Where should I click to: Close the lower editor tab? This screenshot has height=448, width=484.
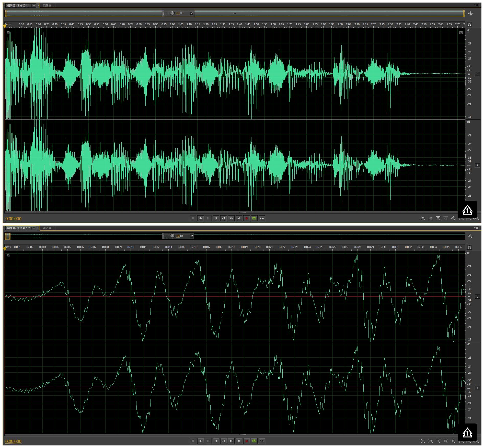coord(38,228)
